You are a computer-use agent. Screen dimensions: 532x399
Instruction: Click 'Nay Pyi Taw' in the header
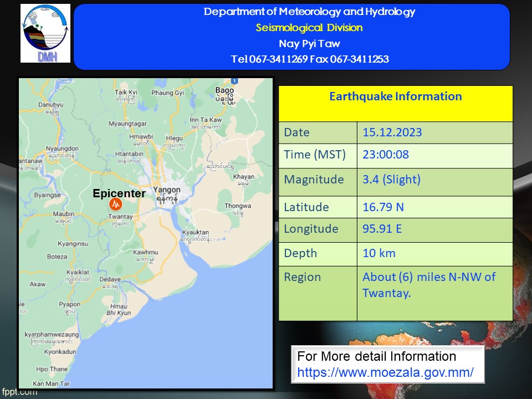[309, 43]
